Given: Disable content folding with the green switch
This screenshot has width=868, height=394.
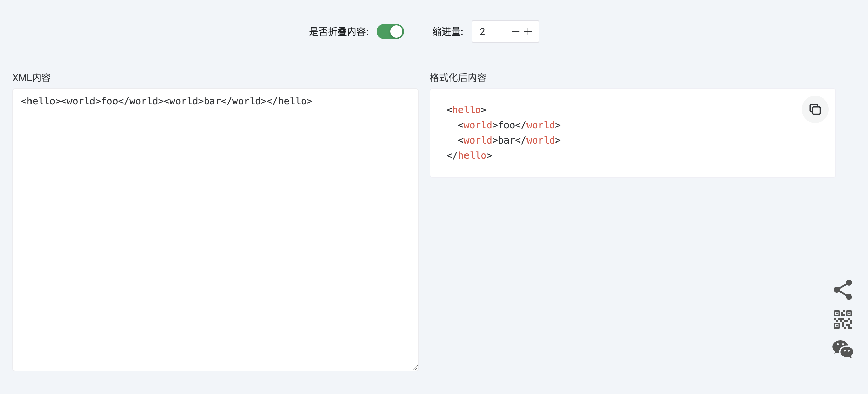Looking at the screenshot, I should pyautogui.click(x=390, y=31).
